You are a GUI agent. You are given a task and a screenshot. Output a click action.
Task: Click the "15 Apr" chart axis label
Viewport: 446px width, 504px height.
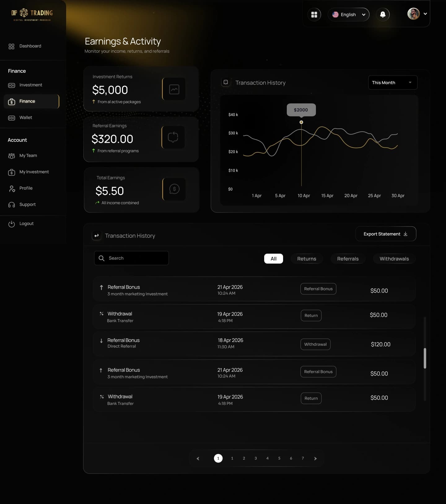327,196
